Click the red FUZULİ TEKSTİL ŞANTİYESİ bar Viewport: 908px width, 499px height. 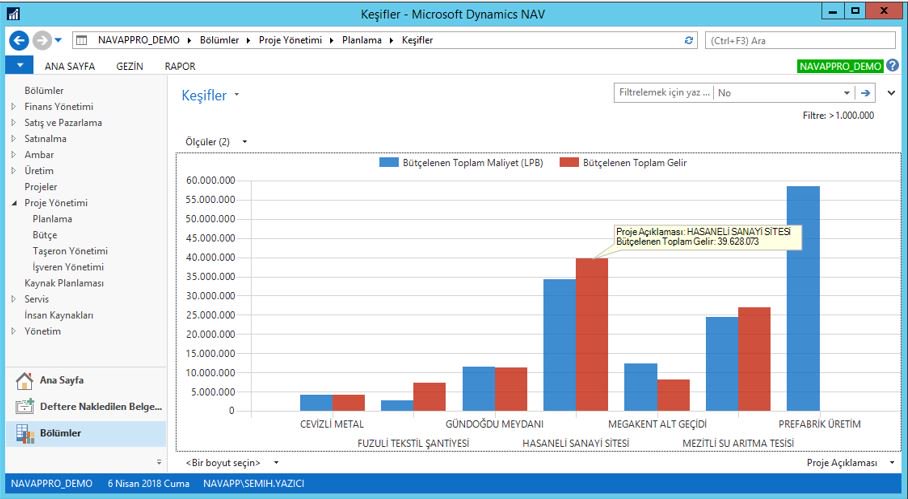430,397
